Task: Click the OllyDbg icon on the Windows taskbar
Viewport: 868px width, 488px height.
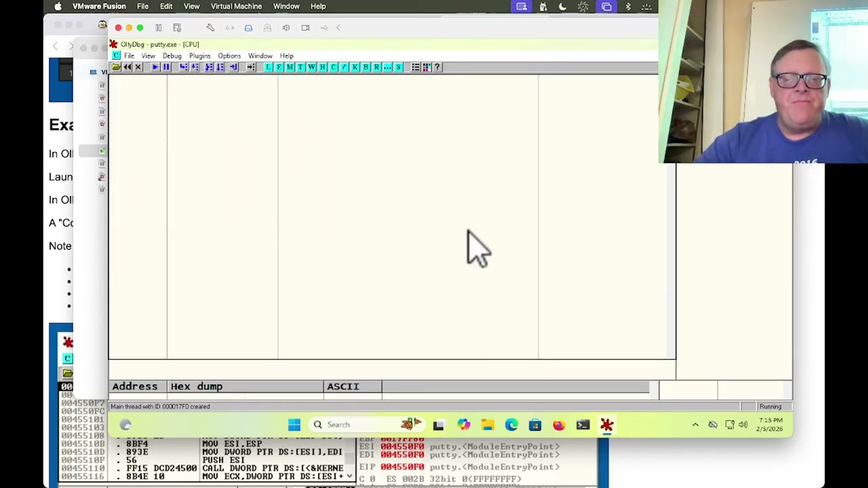Action: click(606, 425)
